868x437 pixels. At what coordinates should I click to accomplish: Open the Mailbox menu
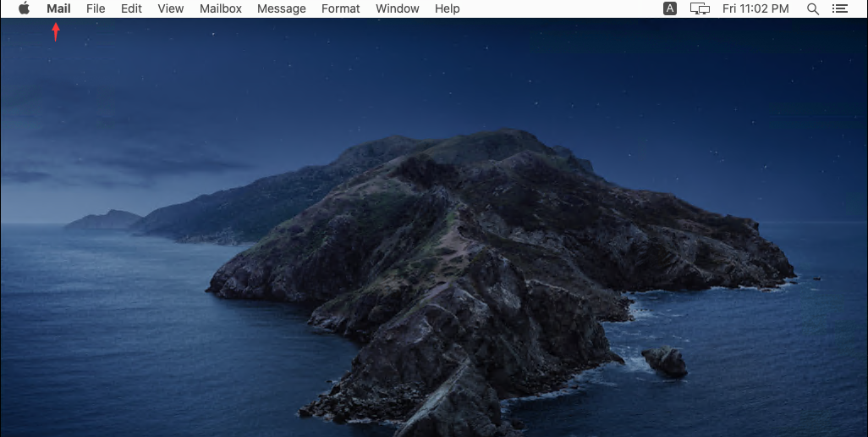221,8
